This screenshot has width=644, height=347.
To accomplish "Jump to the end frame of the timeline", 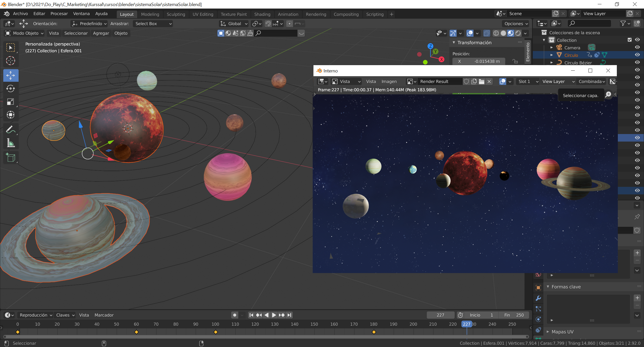I will coord(290,315).
